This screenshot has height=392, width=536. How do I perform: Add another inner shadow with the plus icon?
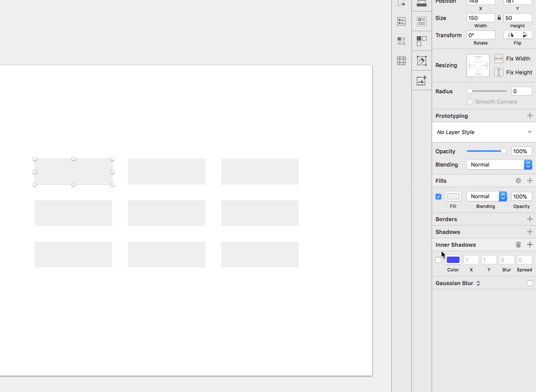[530, 245]
